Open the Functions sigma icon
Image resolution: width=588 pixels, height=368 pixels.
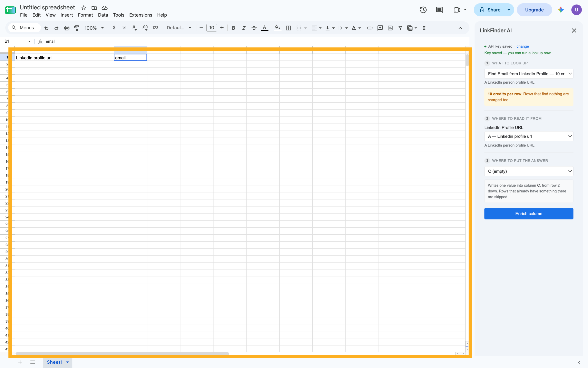click(x=424, y=28)
